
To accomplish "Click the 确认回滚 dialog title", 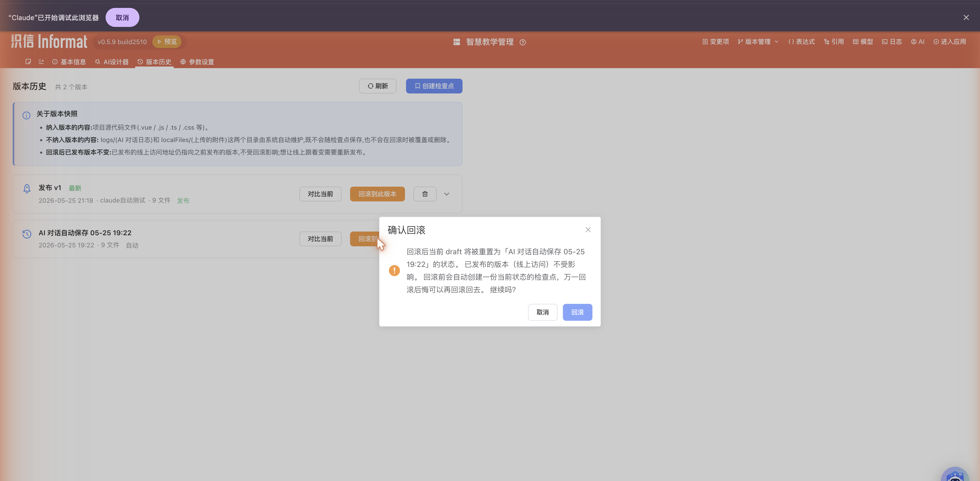I will click(x=406, y=230).
